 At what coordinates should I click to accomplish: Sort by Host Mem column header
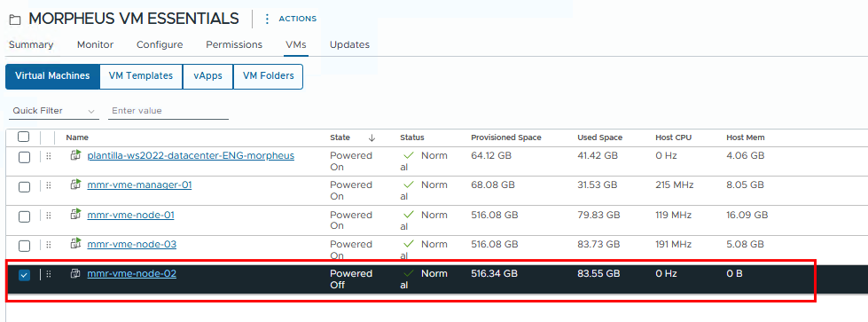(745, 137)
